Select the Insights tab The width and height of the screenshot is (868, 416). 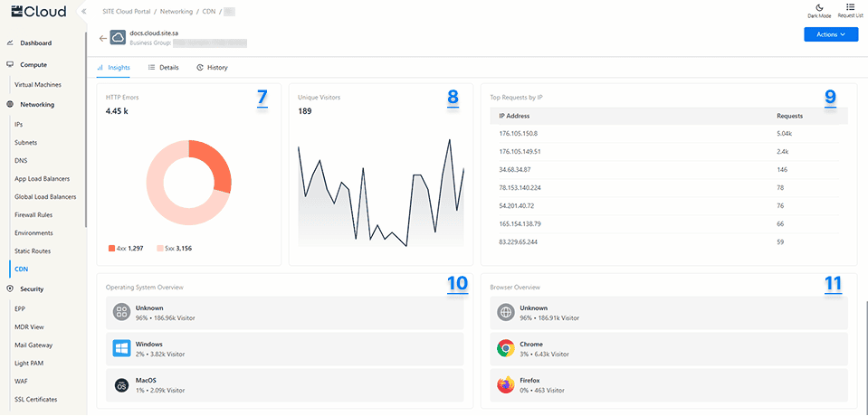(113, 68)
